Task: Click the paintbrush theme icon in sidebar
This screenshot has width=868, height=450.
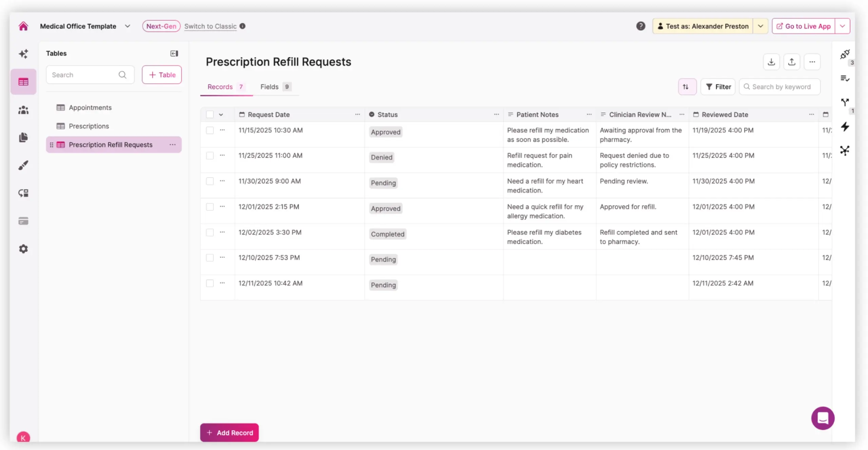Action: [23, 165]
